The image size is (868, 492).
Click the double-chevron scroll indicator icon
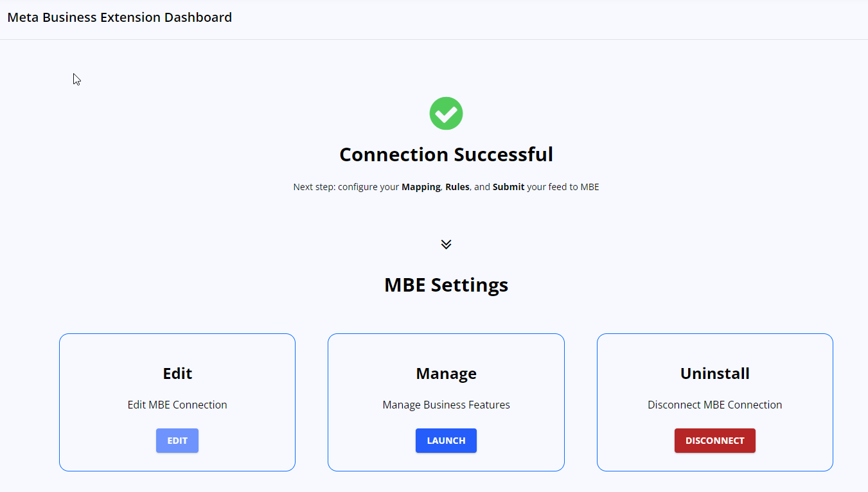click(x=446, y=244)
